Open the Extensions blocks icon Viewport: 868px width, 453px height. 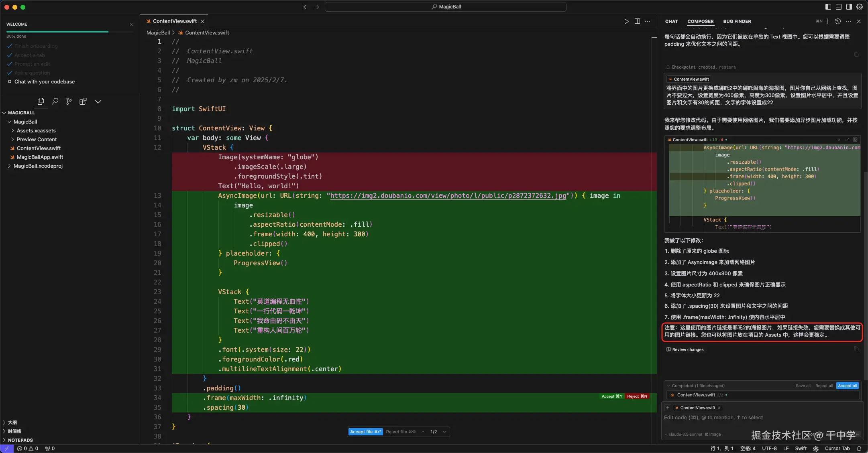tap(83, 102)
